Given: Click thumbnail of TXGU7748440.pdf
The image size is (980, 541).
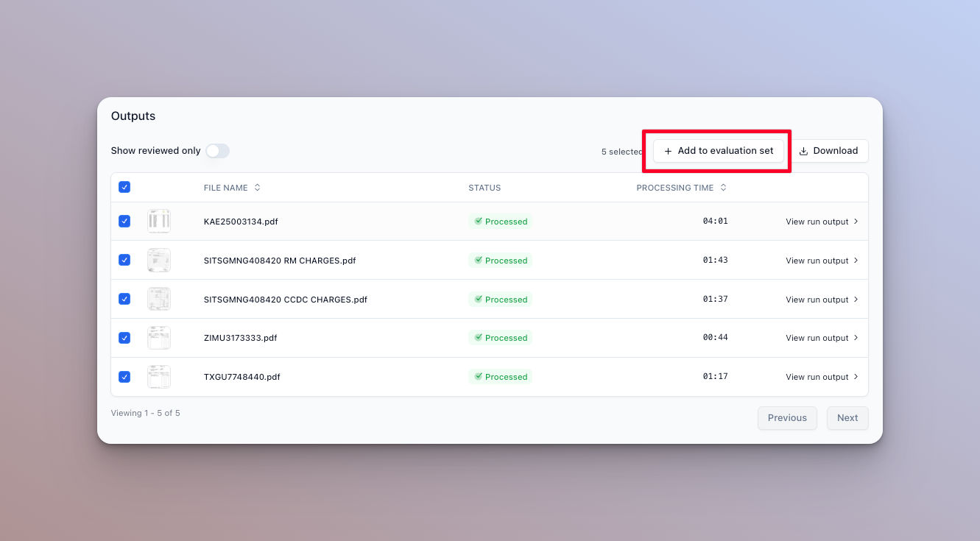Looking at the screenshot, I should coord(158,377).
